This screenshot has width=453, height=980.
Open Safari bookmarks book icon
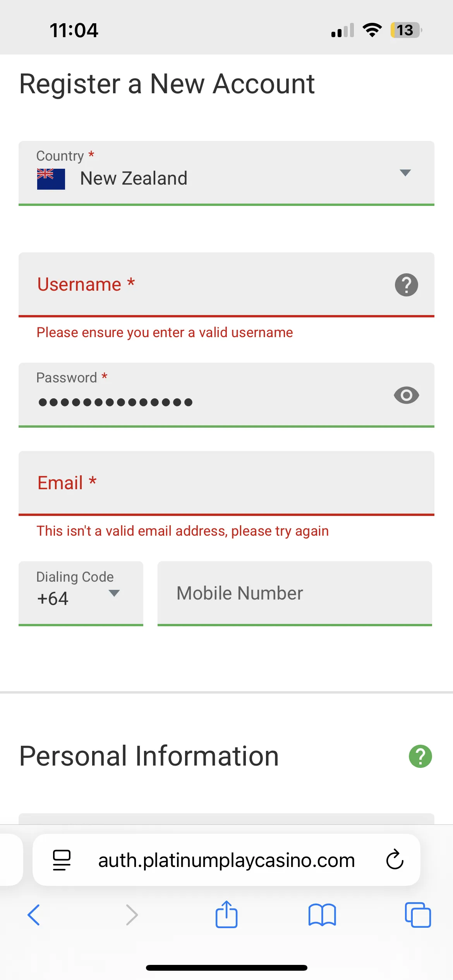point(322,915)
